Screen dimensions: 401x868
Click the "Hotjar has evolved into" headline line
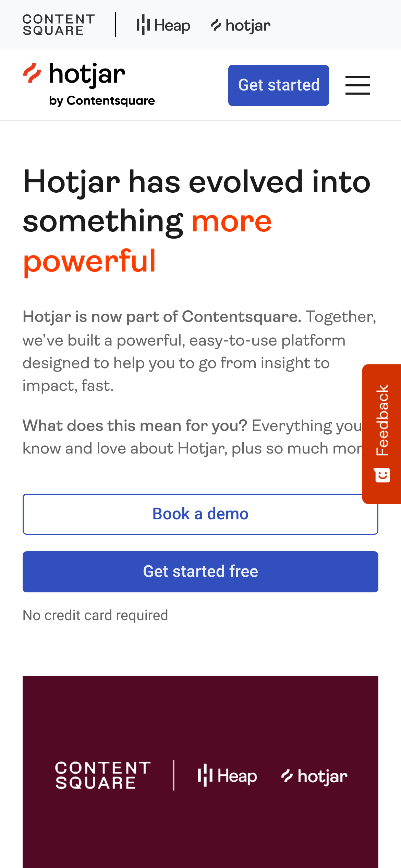pos(197,182)
